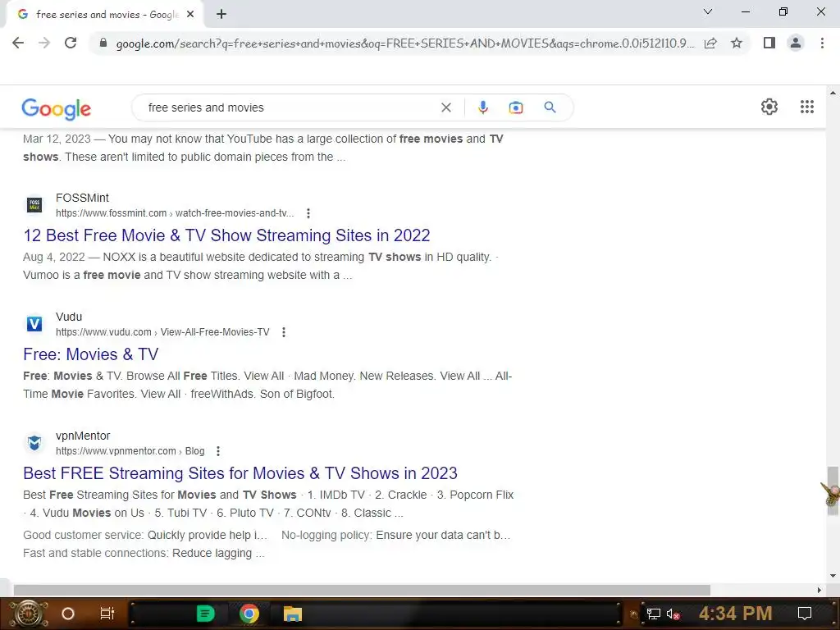The width and height of the screenshot is (840, 630).
Task: Share this page from the address bar
Action: 710,43
